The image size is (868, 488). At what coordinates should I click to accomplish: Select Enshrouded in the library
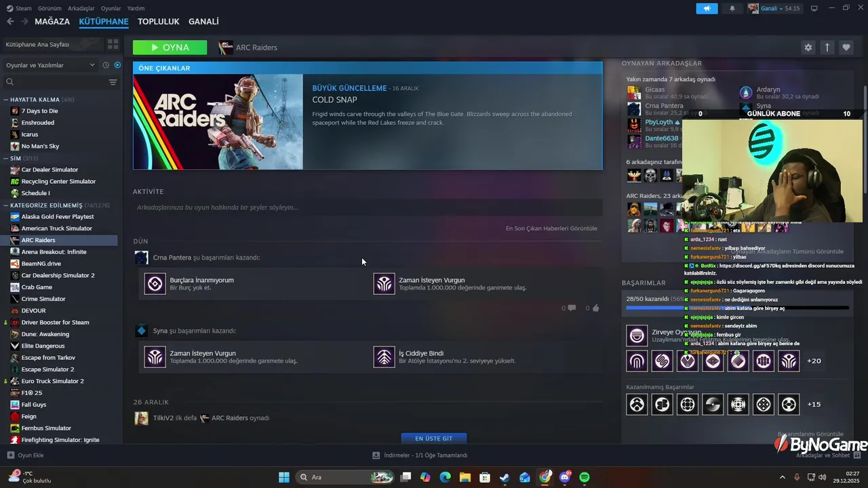click(37, 123)
